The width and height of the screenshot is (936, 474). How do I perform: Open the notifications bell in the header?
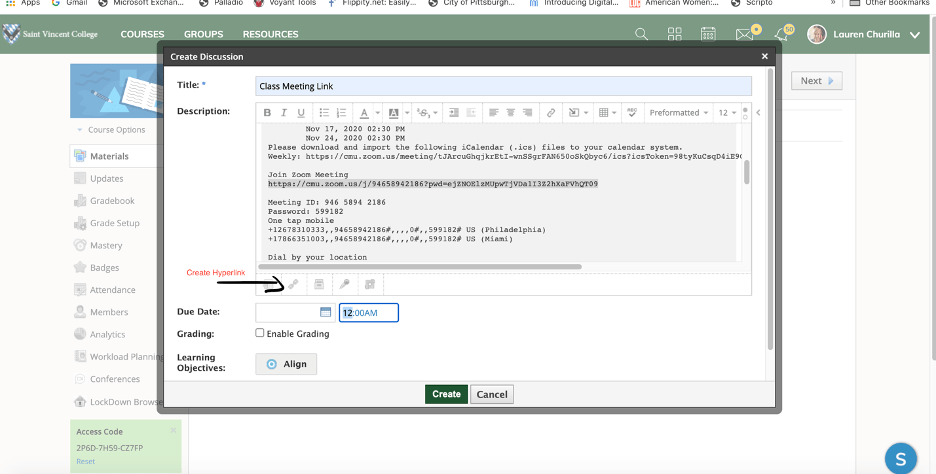click(x=781, y=35)
